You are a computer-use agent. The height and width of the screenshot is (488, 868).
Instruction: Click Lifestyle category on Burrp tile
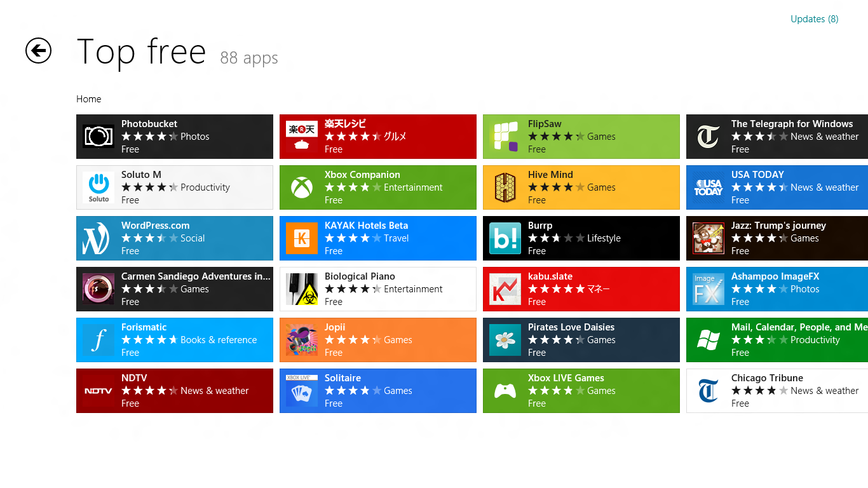pos(604,238)
